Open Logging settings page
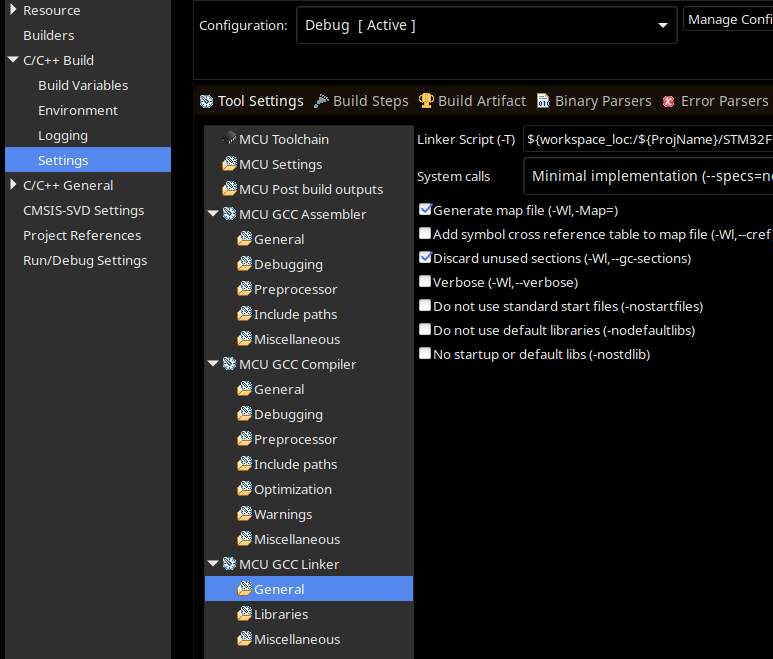The width and height of the screenshot is (773, 659). pyautogui.click(x=63, y=136)
